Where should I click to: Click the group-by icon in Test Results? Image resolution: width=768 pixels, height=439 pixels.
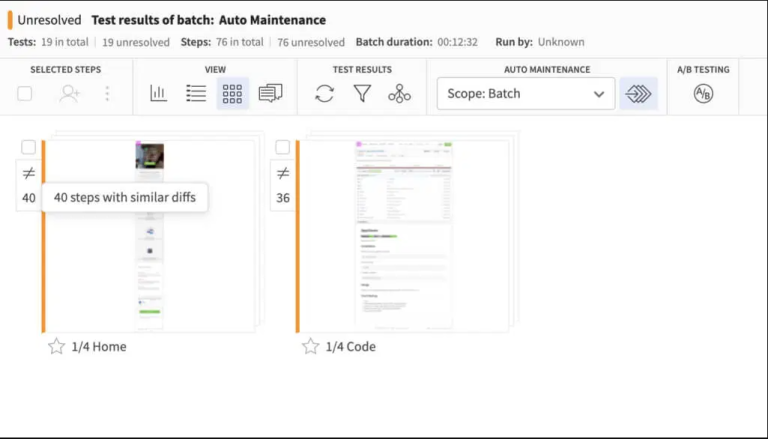point(400,94)
